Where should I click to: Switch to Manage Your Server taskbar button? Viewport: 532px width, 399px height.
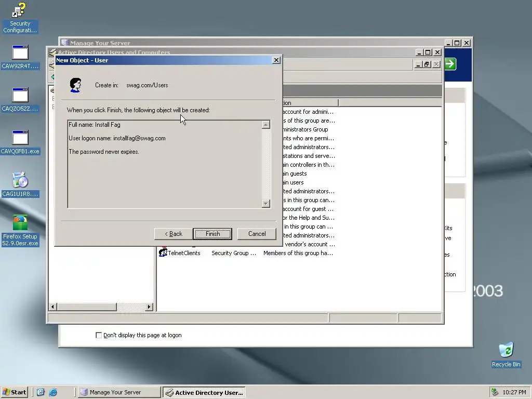coord(119,392)
